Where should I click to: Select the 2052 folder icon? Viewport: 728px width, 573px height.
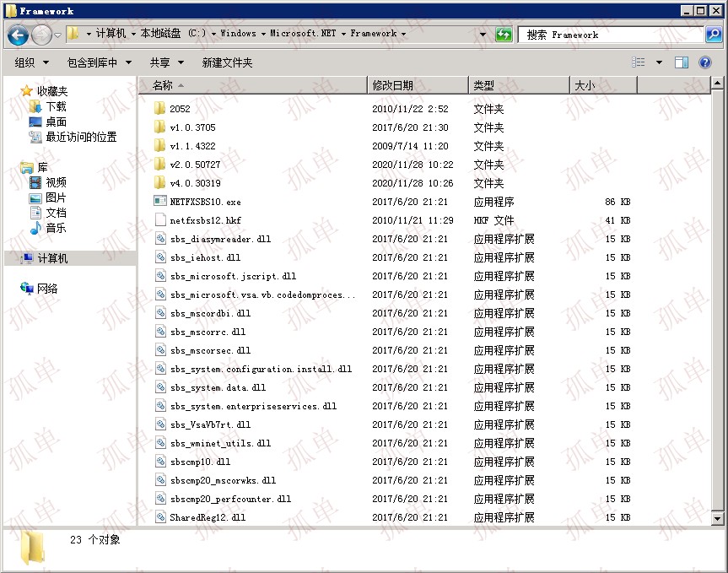coord(159,108)
